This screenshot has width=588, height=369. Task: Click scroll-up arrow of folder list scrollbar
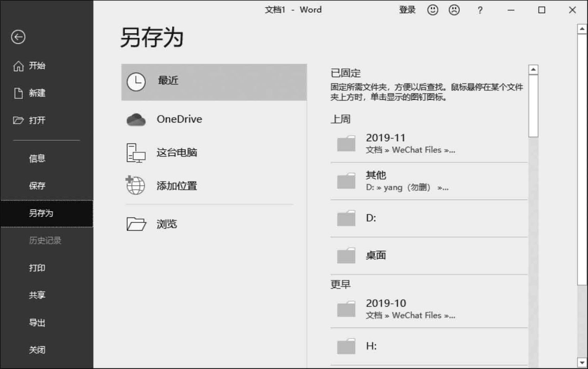click(533, 70)
